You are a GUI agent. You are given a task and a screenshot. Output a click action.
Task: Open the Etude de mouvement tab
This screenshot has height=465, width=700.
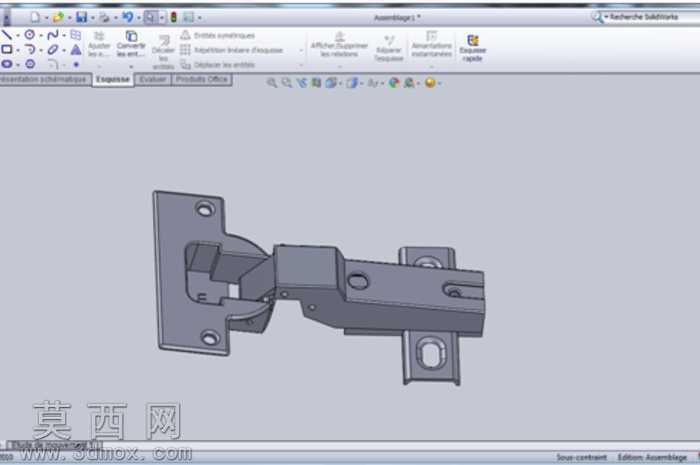pyautogui.click(x=54, y=445)
